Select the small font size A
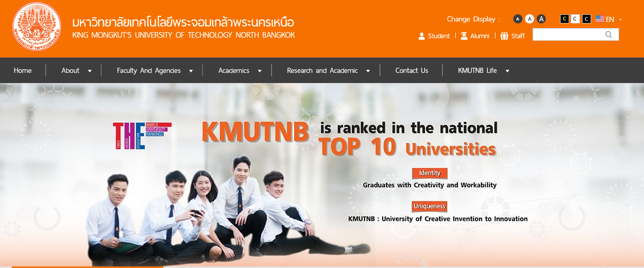The image size is (644, 268). pyautogui.click(x=518, y=19)
